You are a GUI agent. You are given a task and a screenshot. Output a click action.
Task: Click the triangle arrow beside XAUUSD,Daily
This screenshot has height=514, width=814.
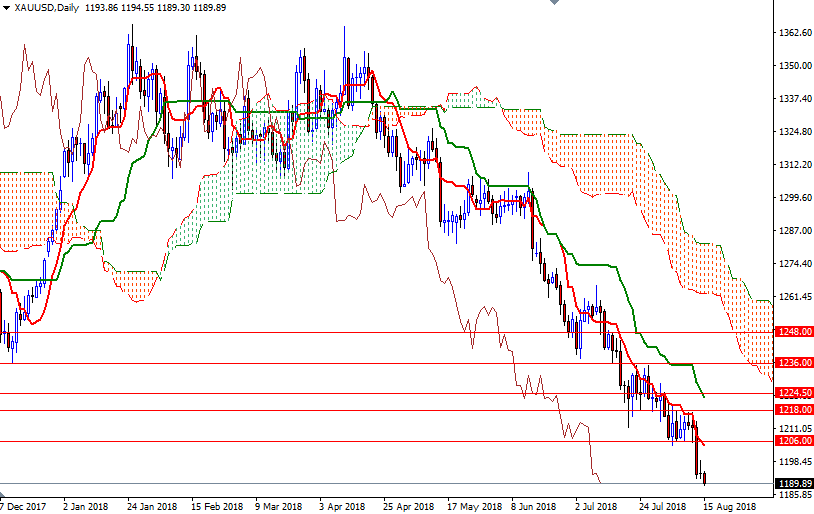click(x=6, y=7)
